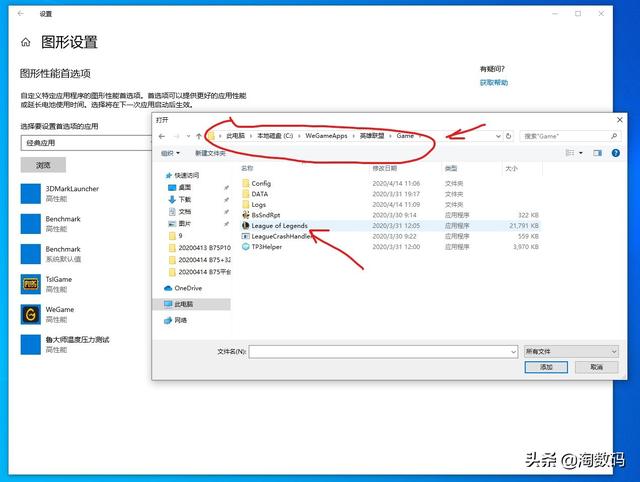This screenshot has width=640, height=482.
Task: Select WeGame app entry
Action: 48,314
